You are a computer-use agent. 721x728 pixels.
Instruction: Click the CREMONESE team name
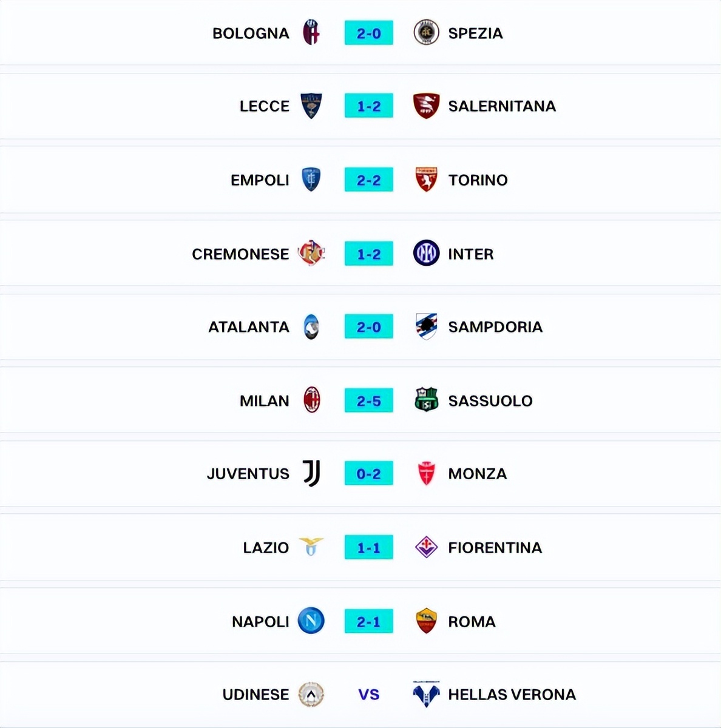(x=240, y=254)
